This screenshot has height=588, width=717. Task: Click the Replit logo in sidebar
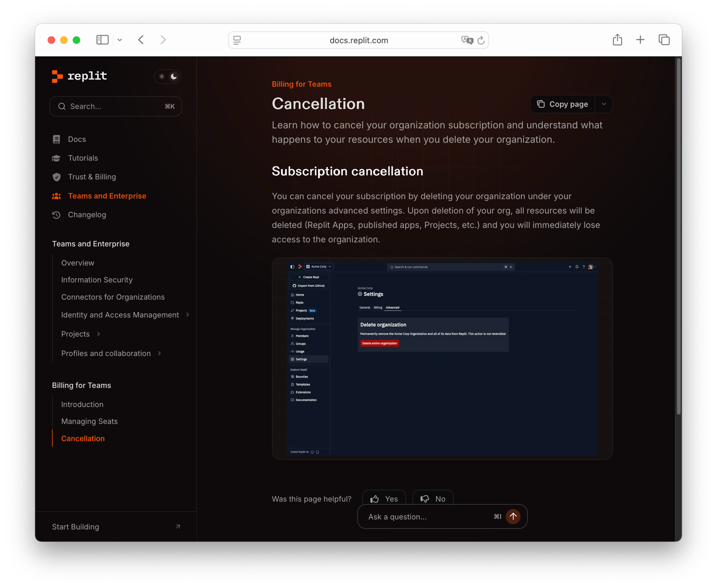click(79, 76)
